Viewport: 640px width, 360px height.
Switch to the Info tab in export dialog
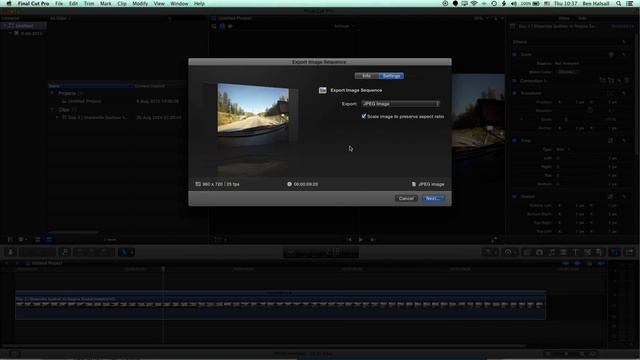(x=367, y=76)
